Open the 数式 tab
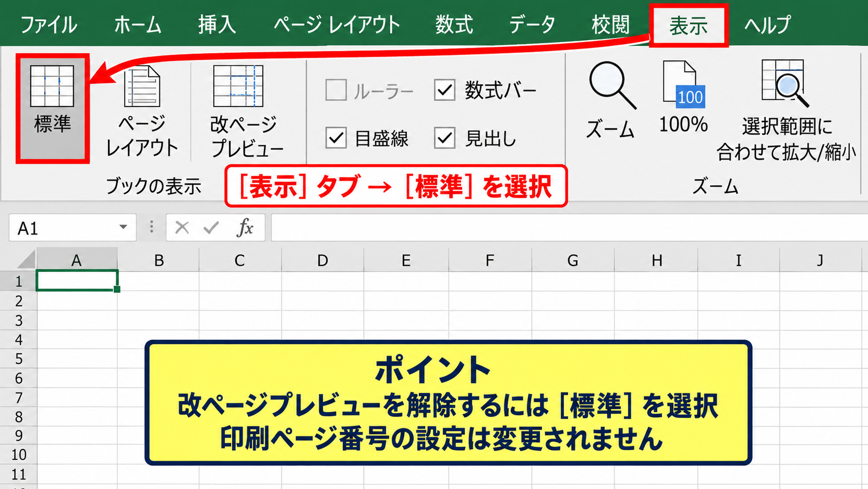The image size is (868, 489). pyautogui.click(x=454, y=24)
